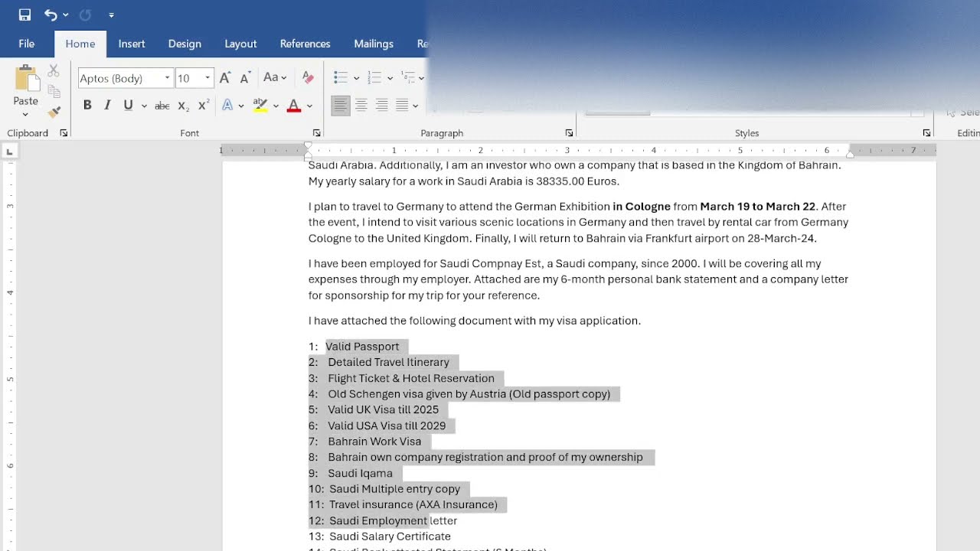Click the tab selector at ruler corner

[10, 152]
